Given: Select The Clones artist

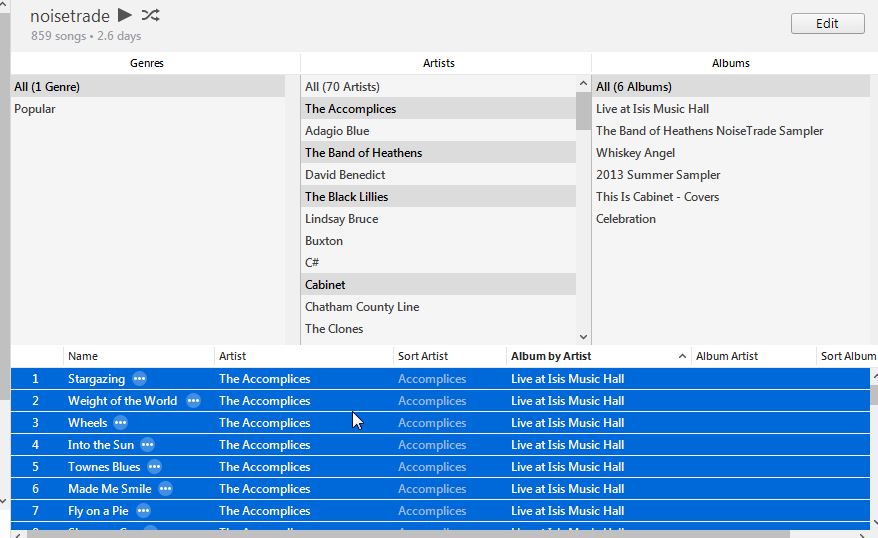Looking at the screenshot, I should pyautogui.click(x=438, y=329).
